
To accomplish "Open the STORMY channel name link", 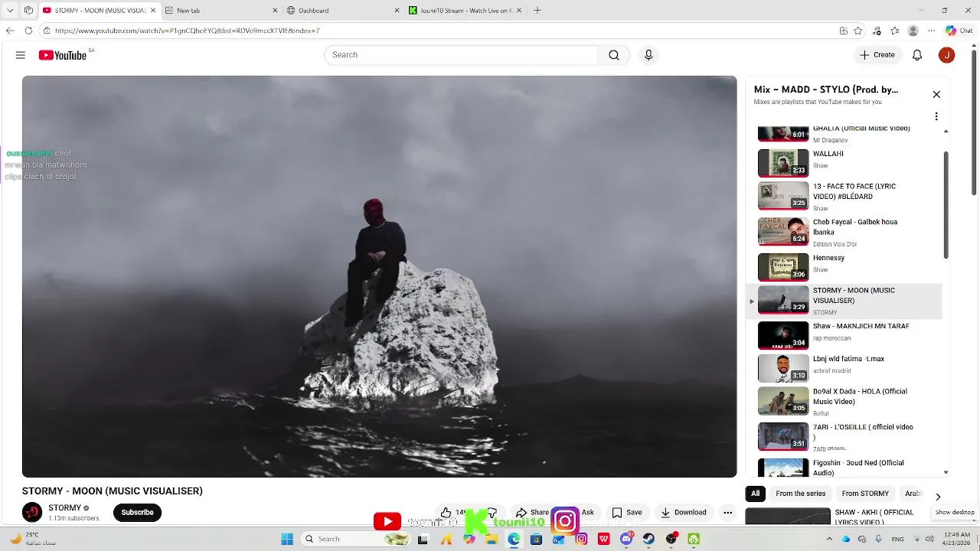I will 64,508.
